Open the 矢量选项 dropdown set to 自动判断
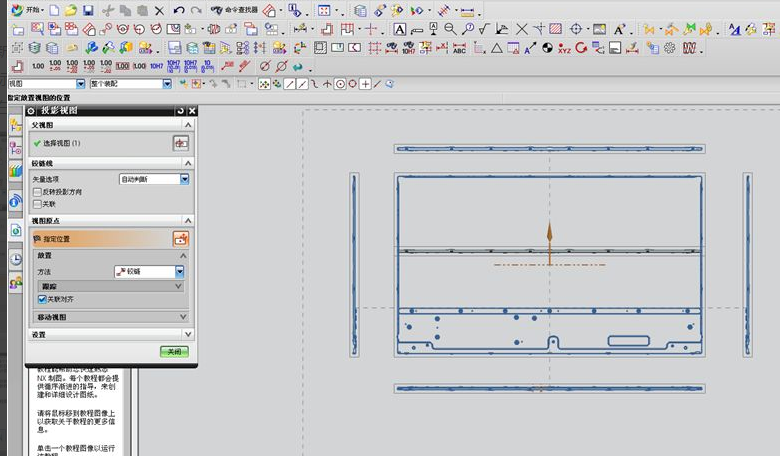The width and height of the screenshot is (780, 456). click(184, 179)
